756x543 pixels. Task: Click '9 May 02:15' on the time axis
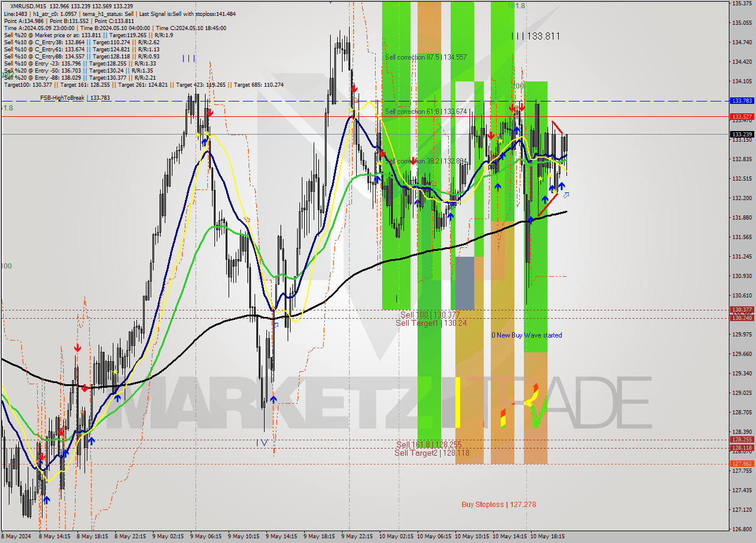168,537
